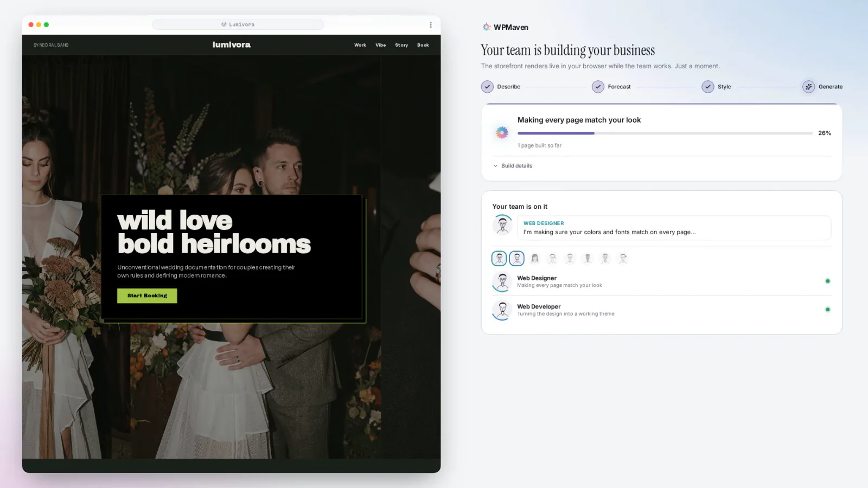
Task: Click the Forecast step checkmark circle
Action: 598,87
